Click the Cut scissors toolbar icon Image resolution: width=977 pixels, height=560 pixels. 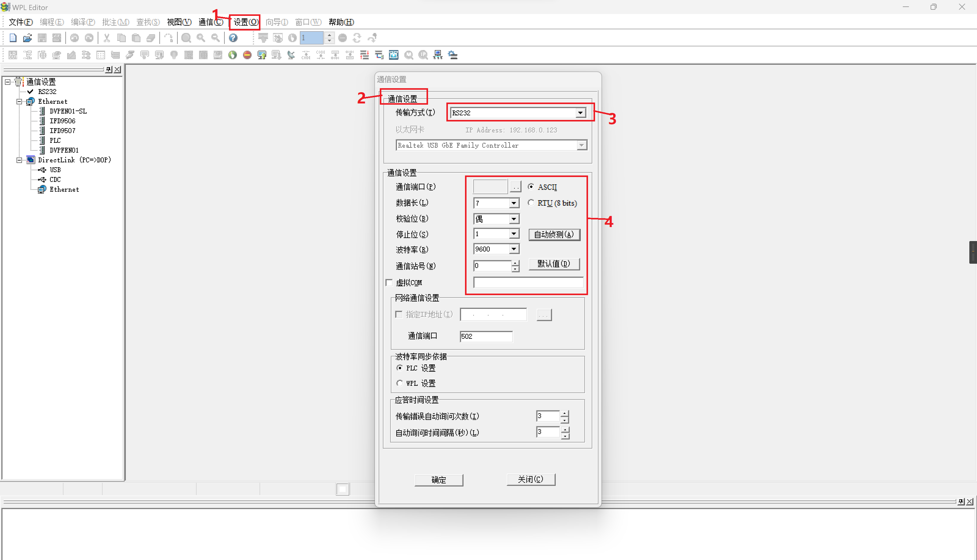click(107, 38)
